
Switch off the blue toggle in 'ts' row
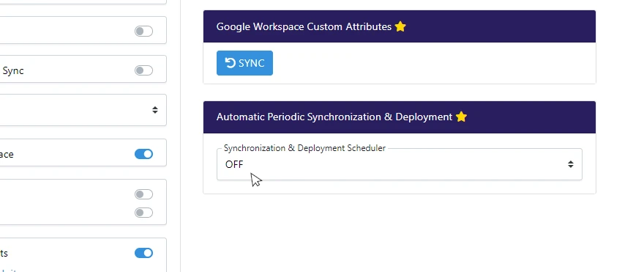[x=143, y=253]
